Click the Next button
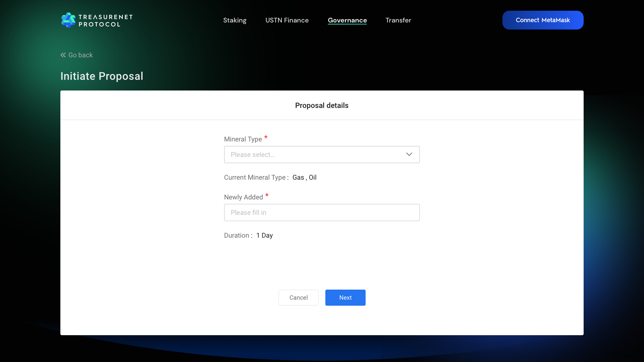Viewport: 644px width, 362px height. 345,298
